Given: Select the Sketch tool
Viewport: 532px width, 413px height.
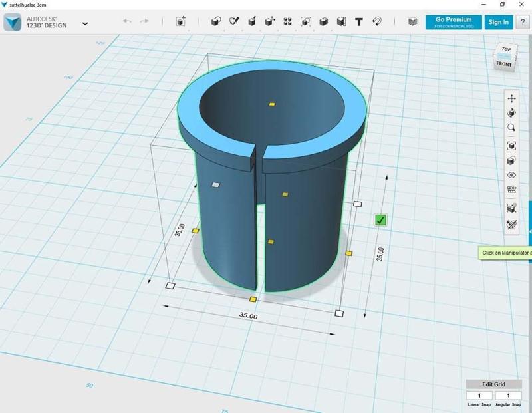Looking at the screenshot, I should click(234, 22).
